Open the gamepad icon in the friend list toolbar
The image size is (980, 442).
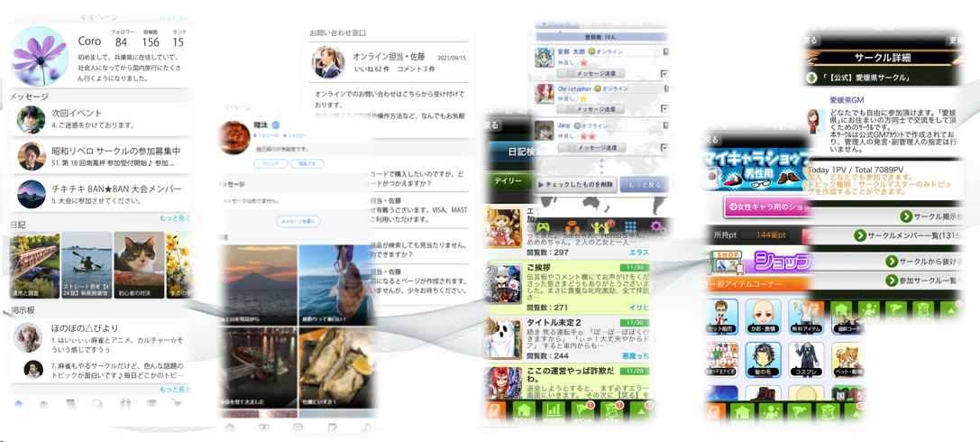pos(543,226)
